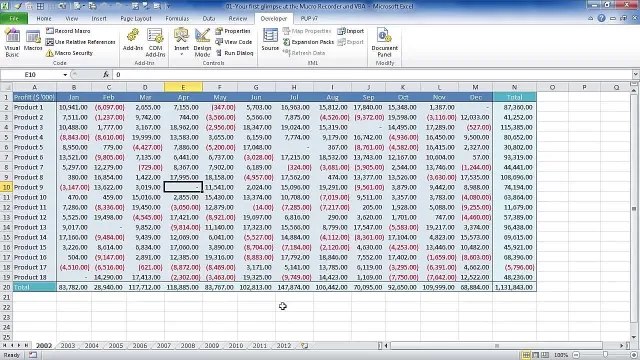Screen dimensions: 640x360
Task: Expand the formula bar
Action: pos(636,75)
